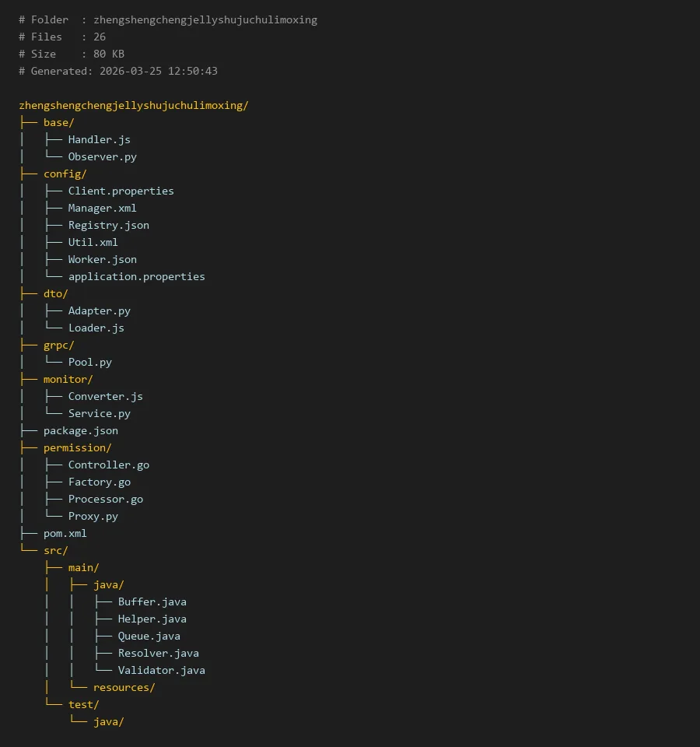Select Observer.py file
This screenshot has width=700, height=747.
(102, 157)
